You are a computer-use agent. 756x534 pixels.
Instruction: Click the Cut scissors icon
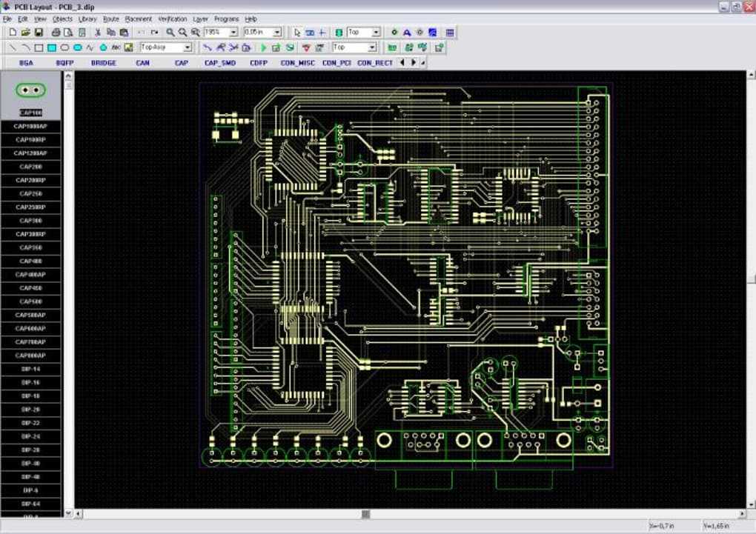(x=98, y=33)
